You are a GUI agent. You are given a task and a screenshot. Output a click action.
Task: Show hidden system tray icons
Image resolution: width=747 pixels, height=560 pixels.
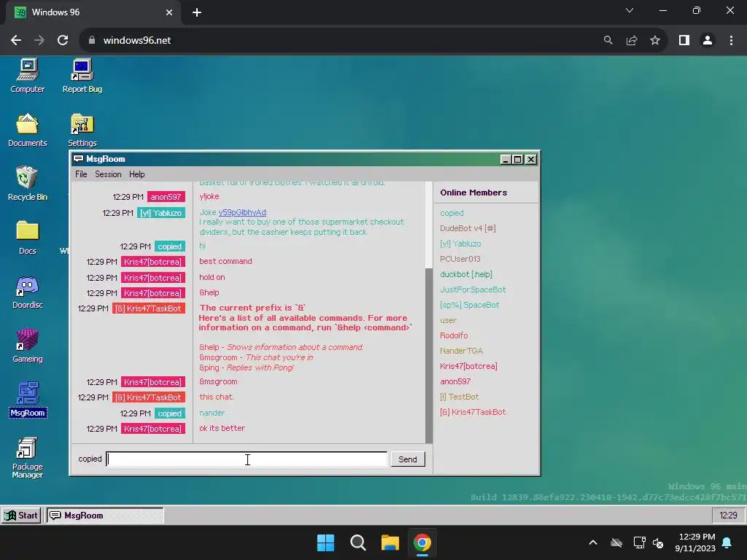click(593, 542)
